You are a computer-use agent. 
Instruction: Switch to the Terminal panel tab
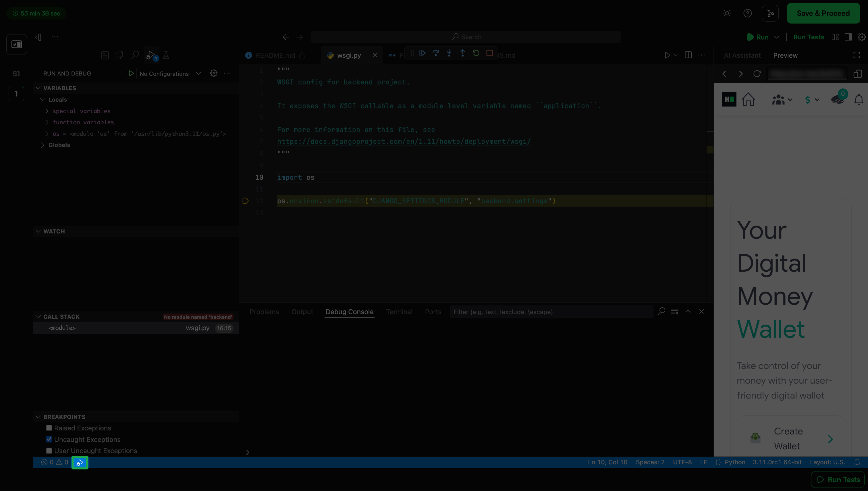(399, 312)
